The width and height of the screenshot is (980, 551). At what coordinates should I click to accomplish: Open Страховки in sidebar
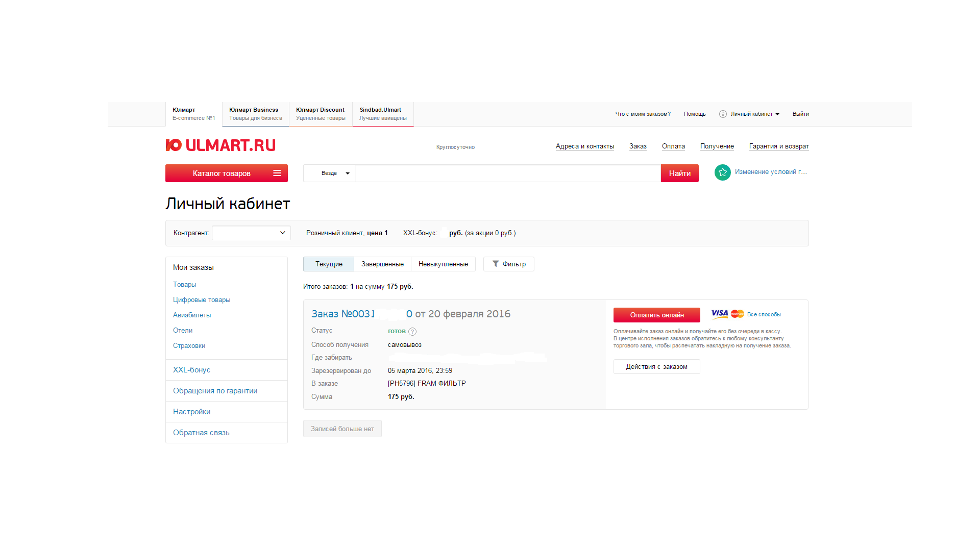point(189,345)
